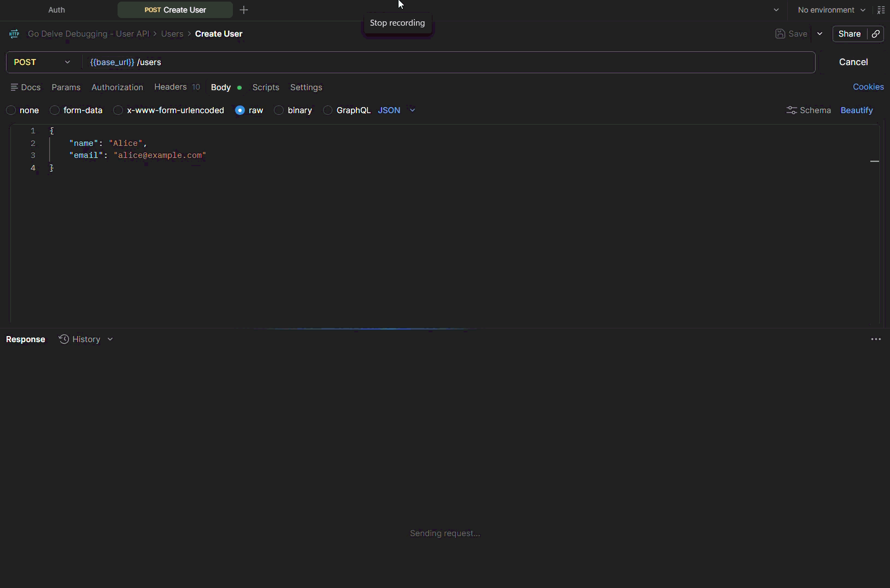Select x-www-form-urlencoded body type
The width and height of the screenshot is (890, 588).
point(118,110)
